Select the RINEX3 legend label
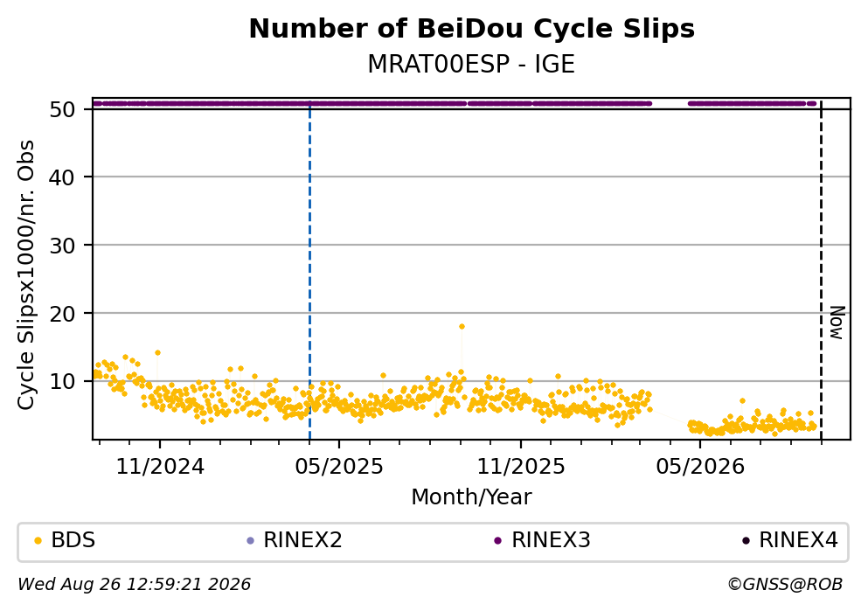 point(551,540)
